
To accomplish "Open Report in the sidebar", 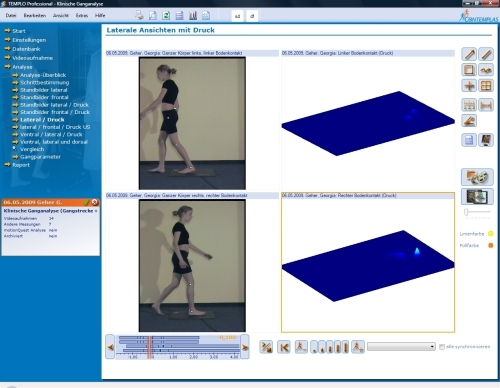I will (21, 165).
